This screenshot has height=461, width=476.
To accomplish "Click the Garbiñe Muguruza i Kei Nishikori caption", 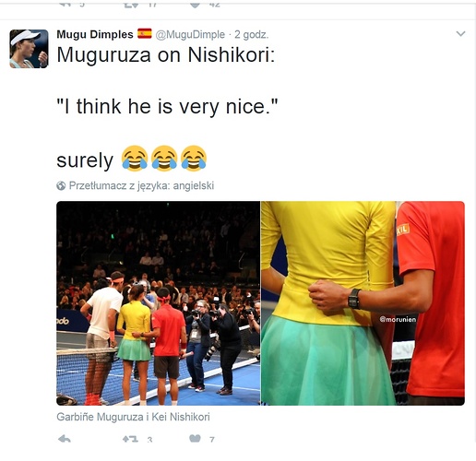I will point(133,417).
